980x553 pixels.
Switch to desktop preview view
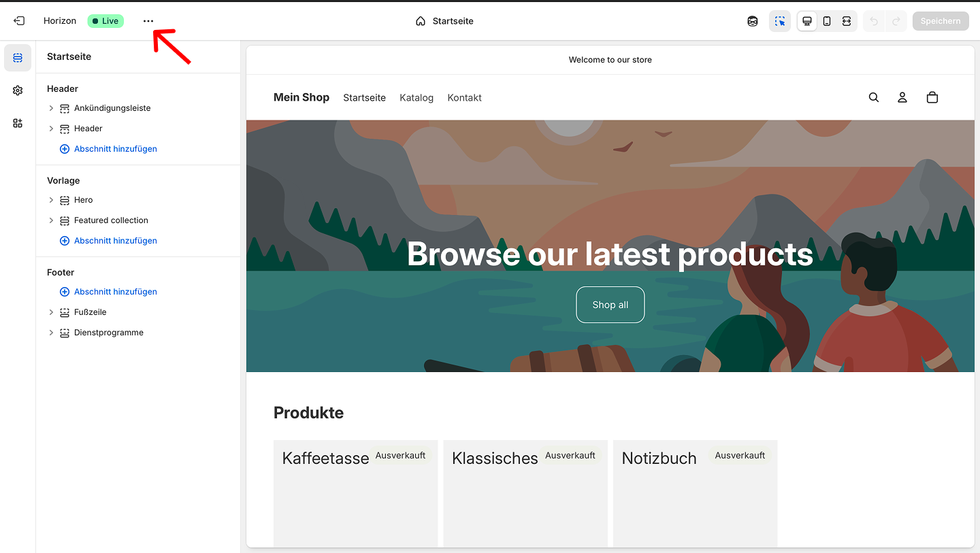[x=807, y=21]
